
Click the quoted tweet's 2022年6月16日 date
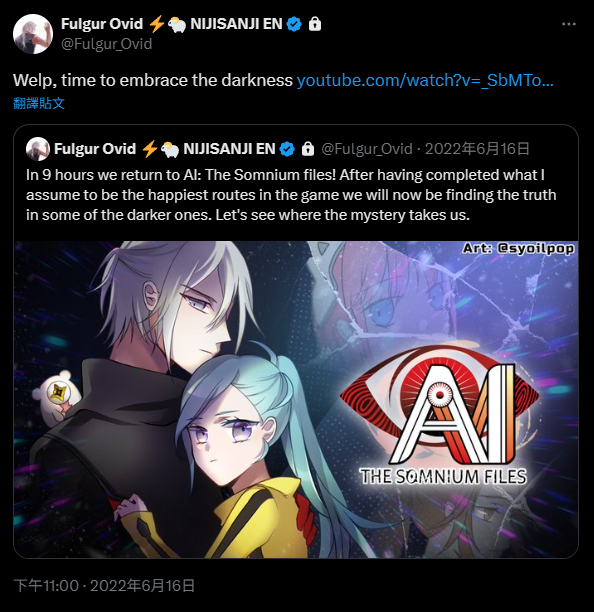pyautogui.click(x=477, y=149)
